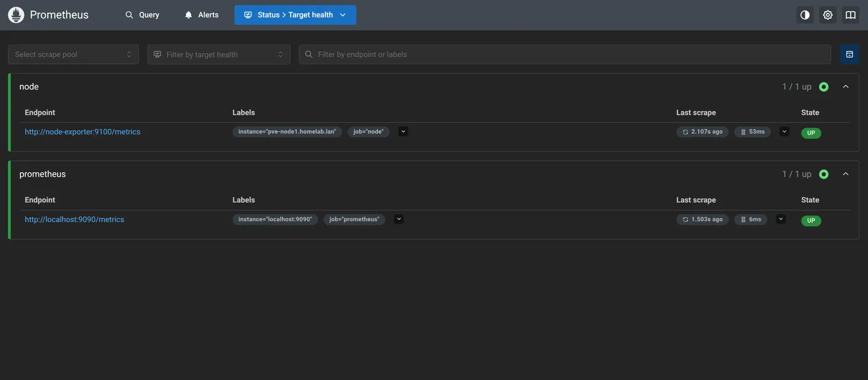The width and height of the screenshot is (868, 380).
Task: Collapse the node scrape pool
Action: click(x=846, y=87)
